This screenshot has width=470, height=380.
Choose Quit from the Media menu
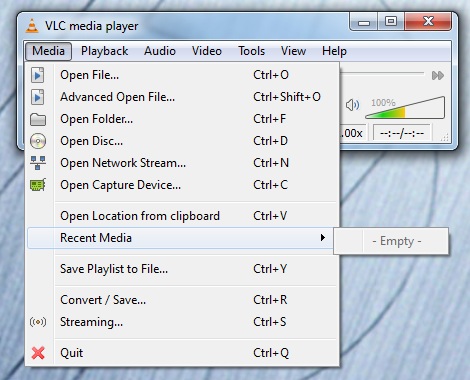tap(182, 353)
